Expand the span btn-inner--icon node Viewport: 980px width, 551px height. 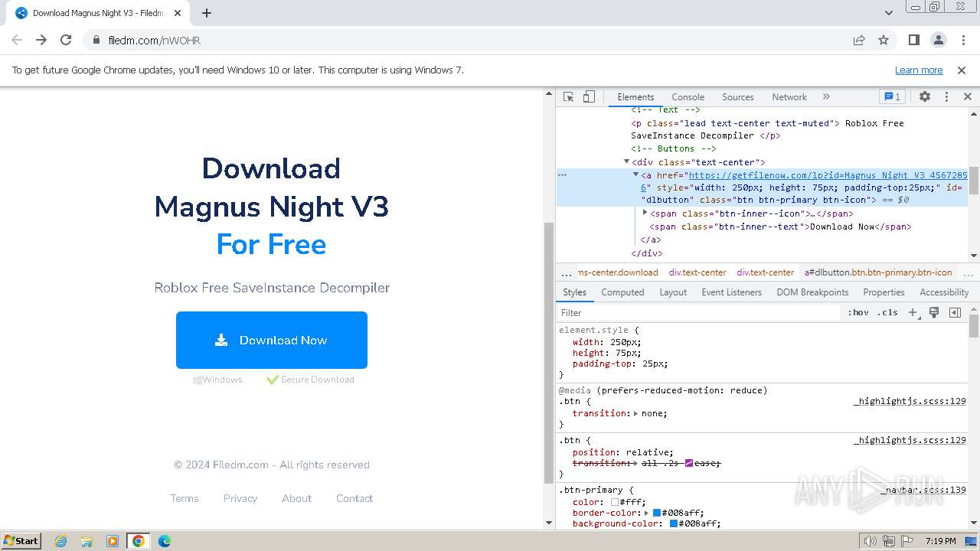pos(645,214)
